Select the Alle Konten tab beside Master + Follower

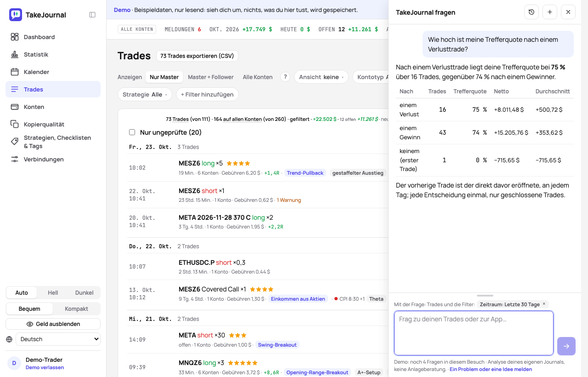pos(258,77)
